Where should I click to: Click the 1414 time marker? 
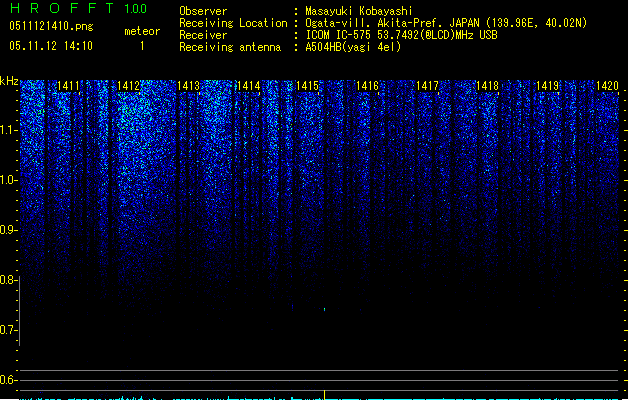coord(248,86)
